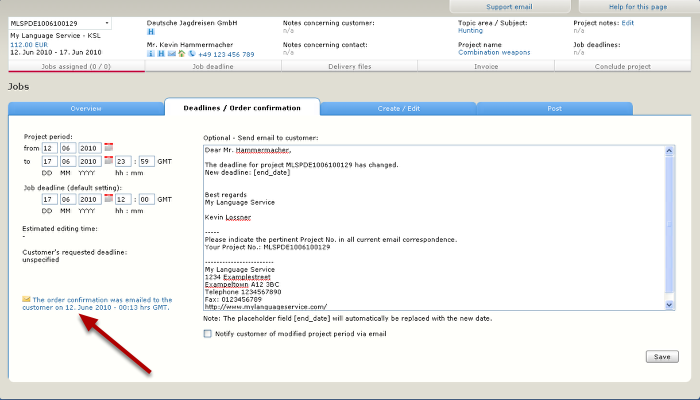The height and width of the screenshot is (400, 700).
Task: Click the email textarea scrollbar up arrow
Action: (x=669, y=151)
